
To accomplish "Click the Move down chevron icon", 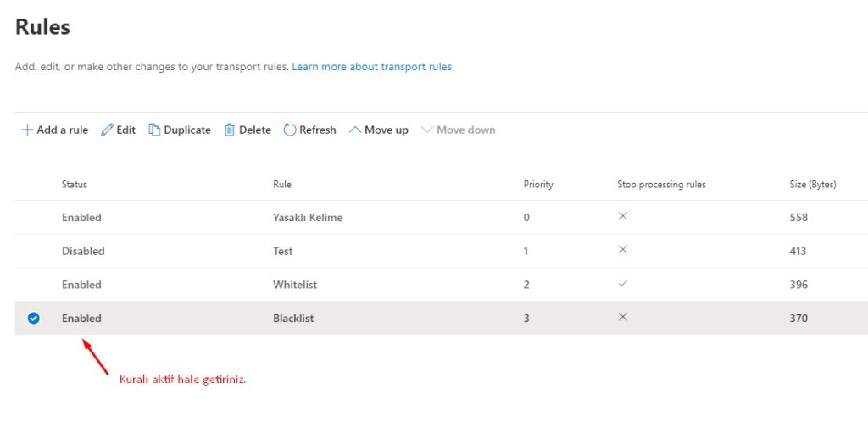I will (427, 130).
